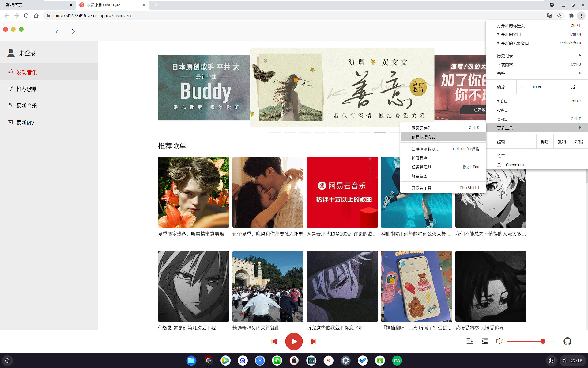This screenshot has height=368, width=588.
Task: Open 发现音乐 in the sidebar
Action: point(49,72)
